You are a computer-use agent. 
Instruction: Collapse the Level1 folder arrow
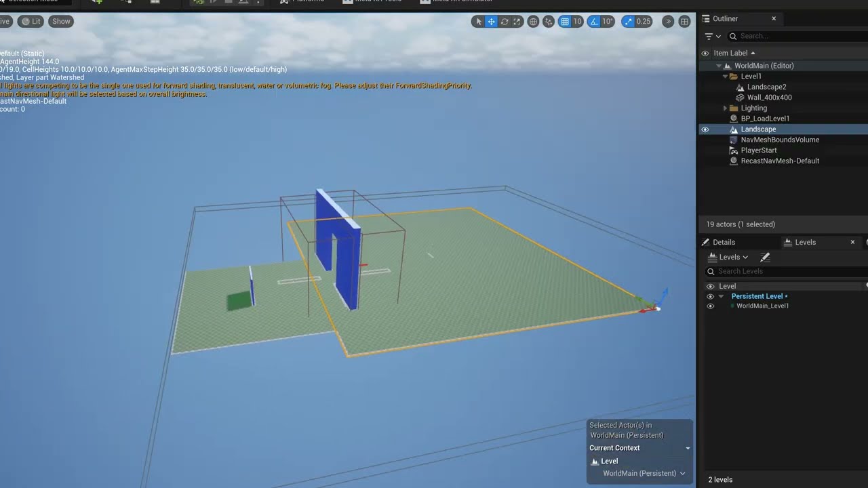point(725,77)
